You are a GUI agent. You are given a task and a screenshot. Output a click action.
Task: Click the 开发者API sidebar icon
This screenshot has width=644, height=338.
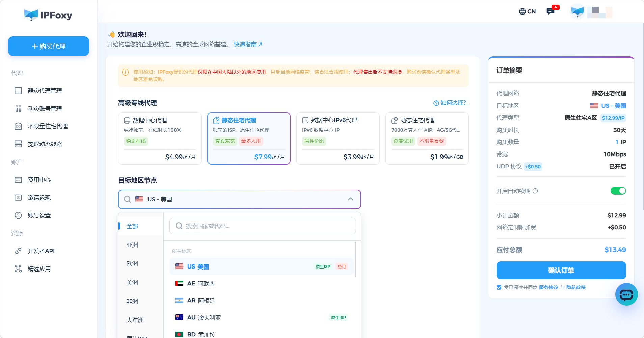(x=18, y=251)
